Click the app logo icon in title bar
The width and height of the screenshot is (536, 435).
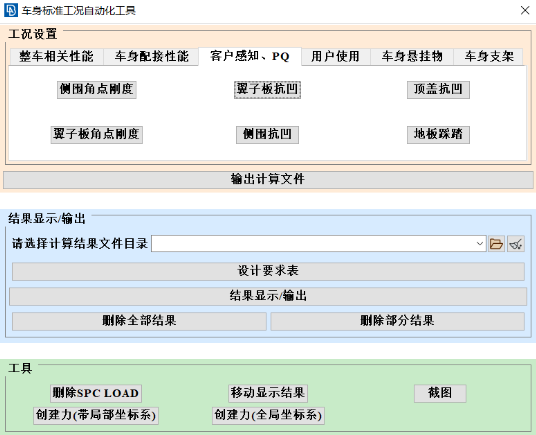[11, 10]
